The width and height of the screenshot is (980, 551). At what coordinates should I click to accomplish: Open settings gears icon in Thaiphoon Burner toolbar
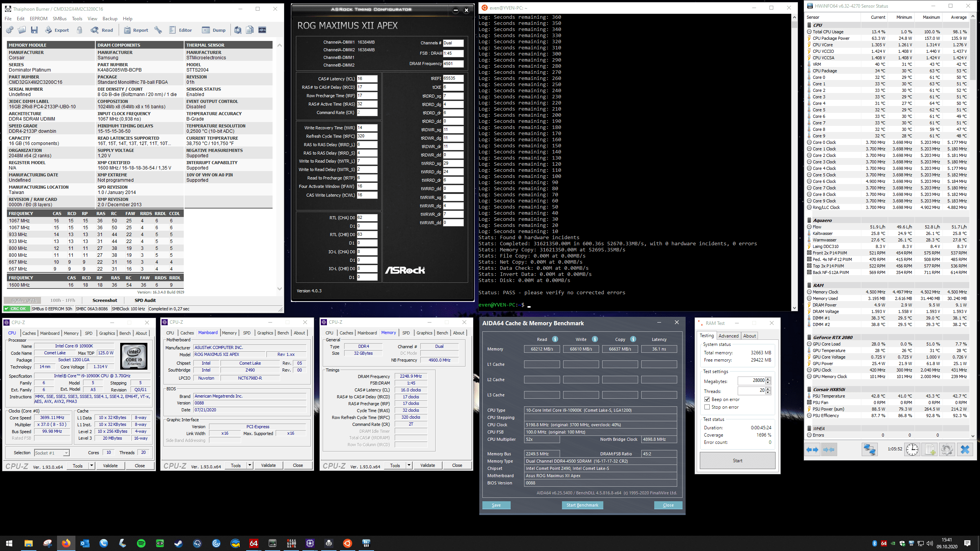[10, 30]
